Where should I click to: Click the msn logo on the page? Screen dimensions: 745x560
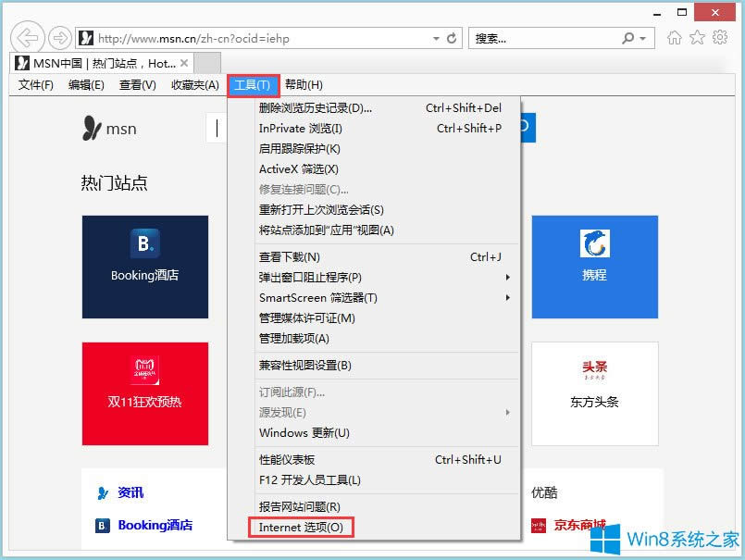(x=108, y=129)
